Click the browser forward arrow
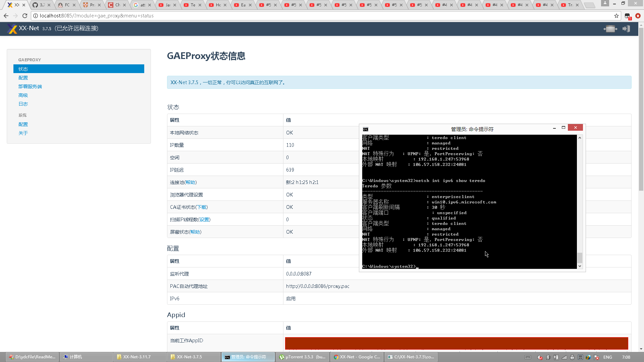 pyautogui.click(x=15, y=16)
